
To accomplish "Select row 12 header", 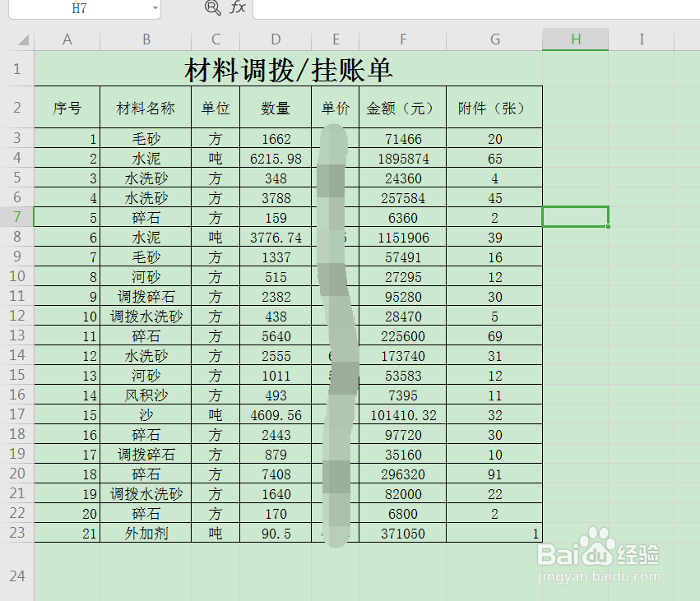I will pyautogui.click(x=17, y=316).
